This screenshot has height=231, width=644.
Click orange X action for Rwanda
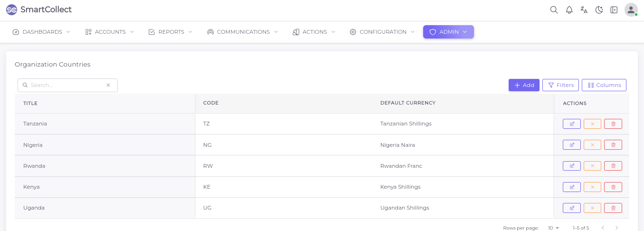[592, 166]
